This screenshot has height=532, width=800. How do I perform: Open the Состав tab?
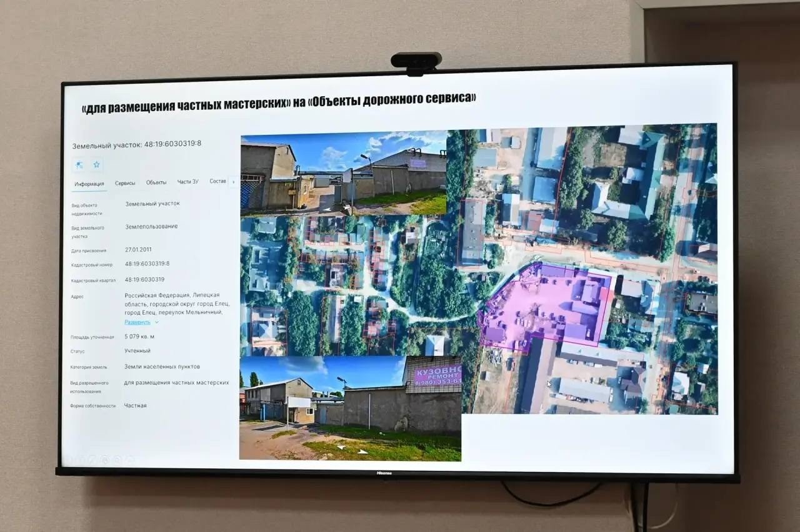point(217,181)
